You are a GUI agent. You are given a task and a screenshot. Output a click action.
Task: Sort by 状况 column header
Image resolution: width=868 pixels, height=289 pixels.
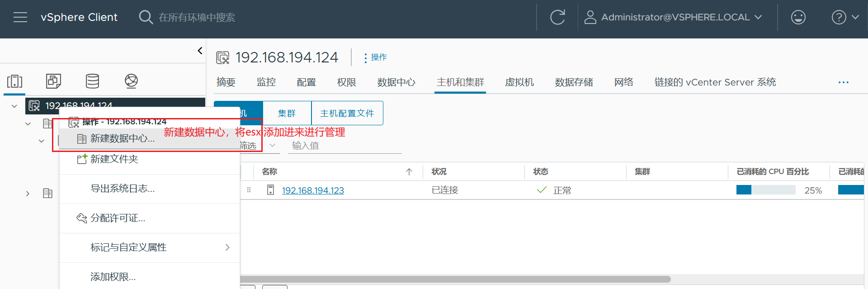439,172
